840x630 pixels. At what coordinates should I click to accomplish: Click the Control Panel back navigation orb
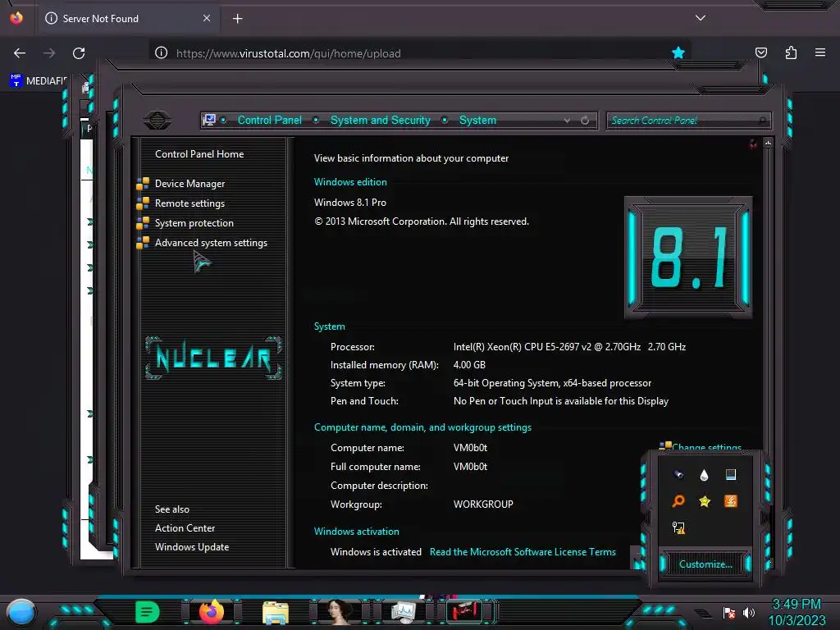[x=157, y=120]
